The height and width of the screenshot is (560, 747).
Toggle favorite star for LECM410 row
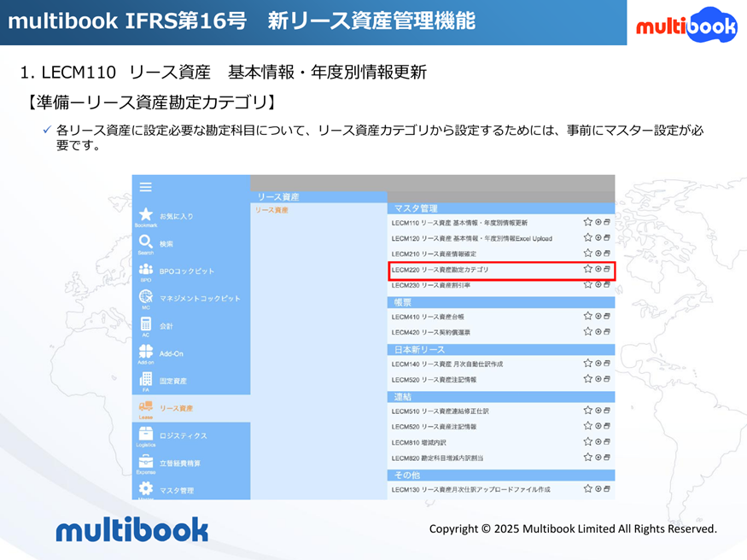pyautogui.click(x=588, y=316)
